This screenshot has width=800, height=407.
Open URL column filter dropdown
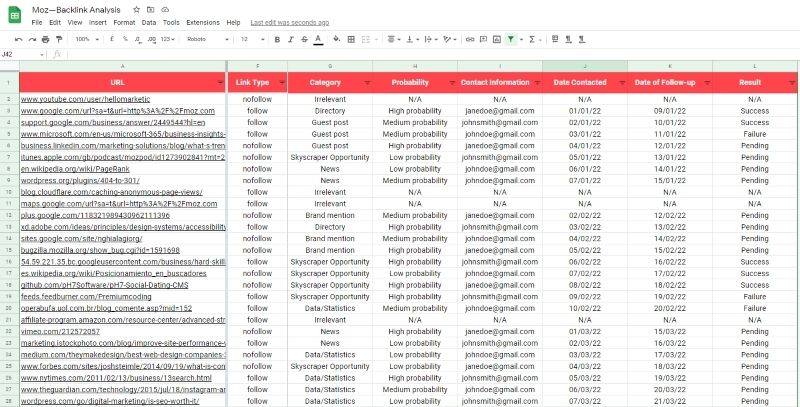coord(220,83)
